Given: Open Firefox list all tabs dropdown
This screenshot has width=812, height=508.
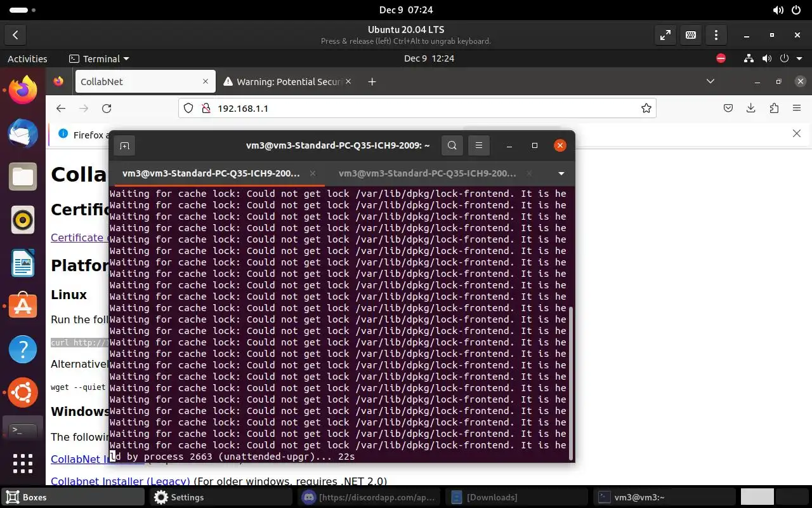Looking at the screenshot, I should [710, 81].
